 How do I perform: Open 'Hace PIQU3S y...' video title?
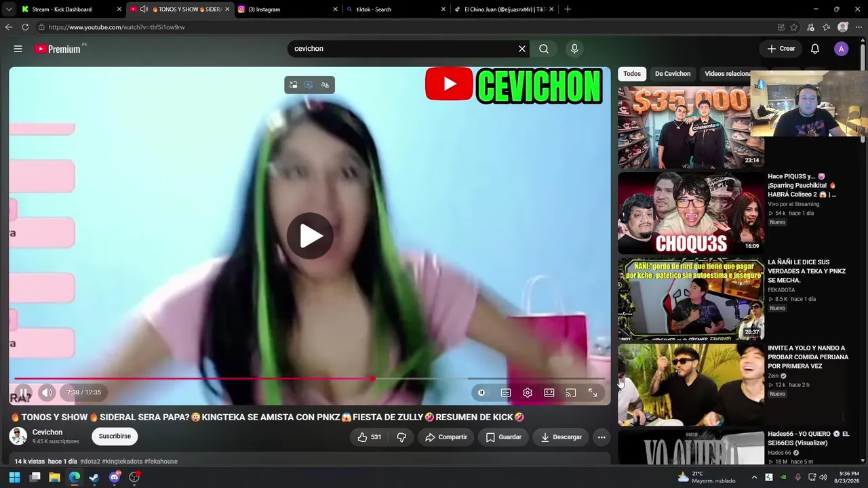802,185
